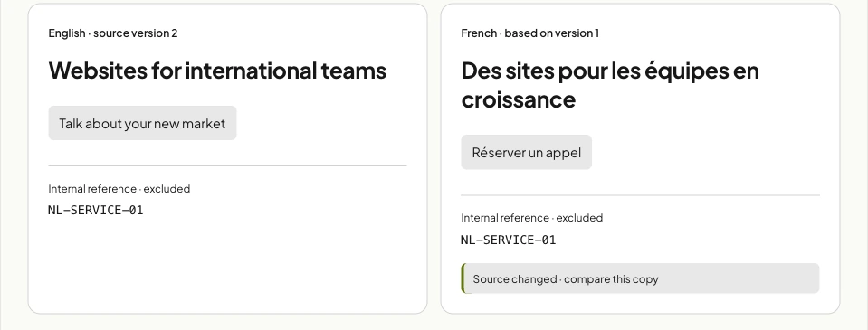Click the "Réserver un appel" button
The height and width of the screenshot is (330, 868).
[527, 153]
